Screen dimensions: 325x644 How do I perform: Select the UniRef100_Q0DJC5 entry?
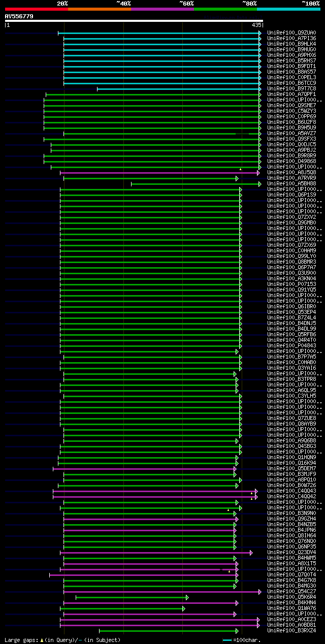click(291, 145)
